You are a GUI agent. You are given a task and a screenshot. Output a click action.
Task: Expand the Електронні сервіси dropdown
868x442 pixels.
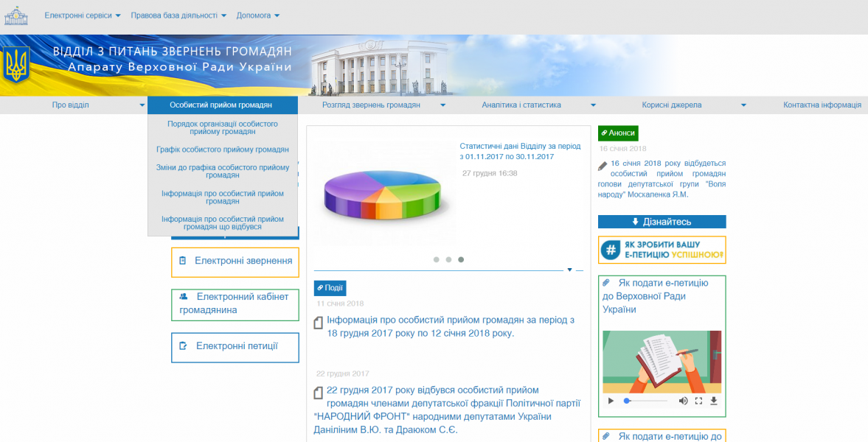click(x=83, y=15)
